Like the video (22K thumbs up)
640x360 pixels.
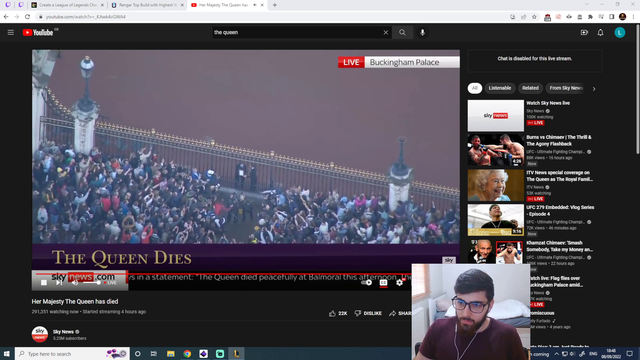338,313
